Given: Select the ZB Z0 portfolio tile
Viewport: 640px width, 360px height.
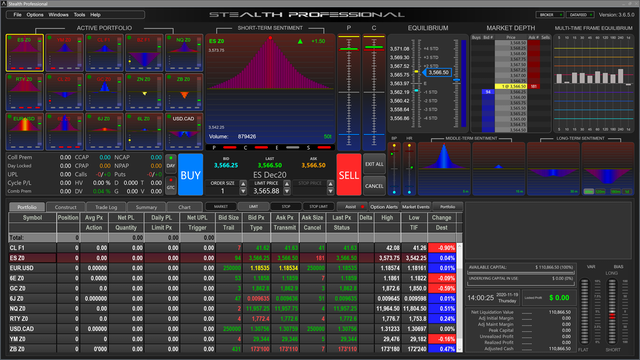Looking at the screenshot, I should (184, 92).
